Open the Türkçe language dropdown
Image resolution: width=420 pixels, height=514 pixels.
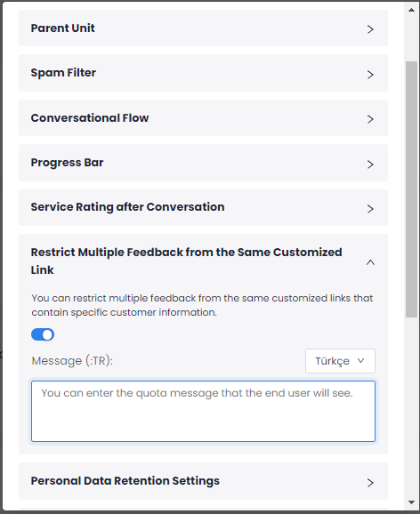click(x=340, y=361)
